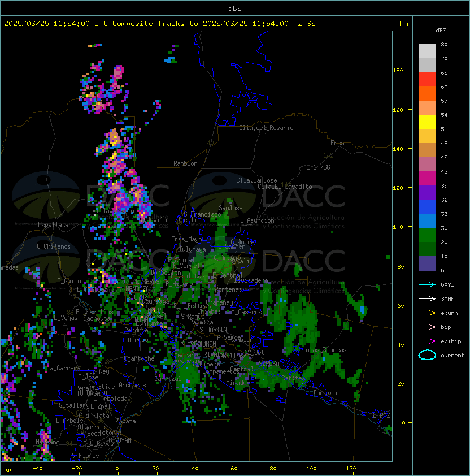Screen dimensions: 470x476
Task: Select the bright yellow legend swatch
Action: (427, 122)
